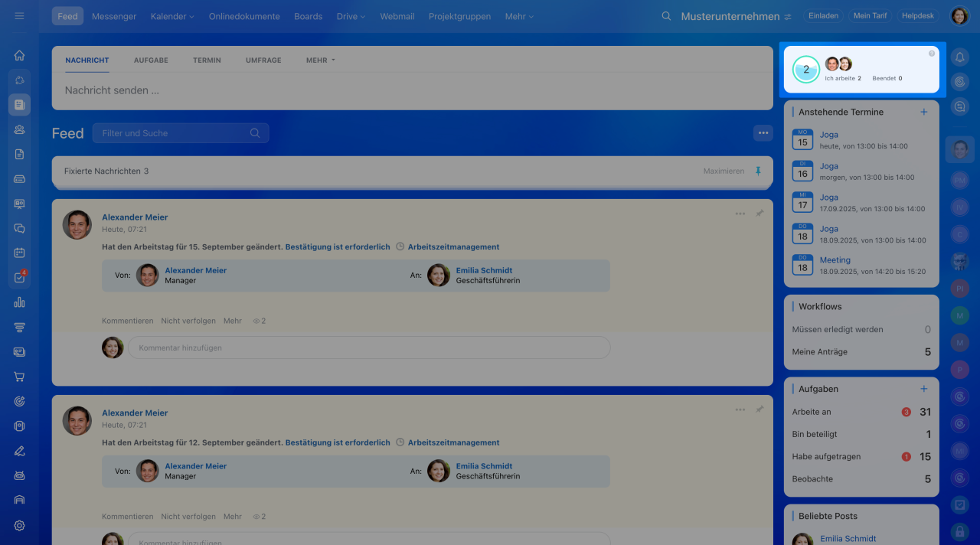This screenshot has width=980, height=545.
Task: Expand the Mehr menu in top navigation
Action: (x=519, y=16)
